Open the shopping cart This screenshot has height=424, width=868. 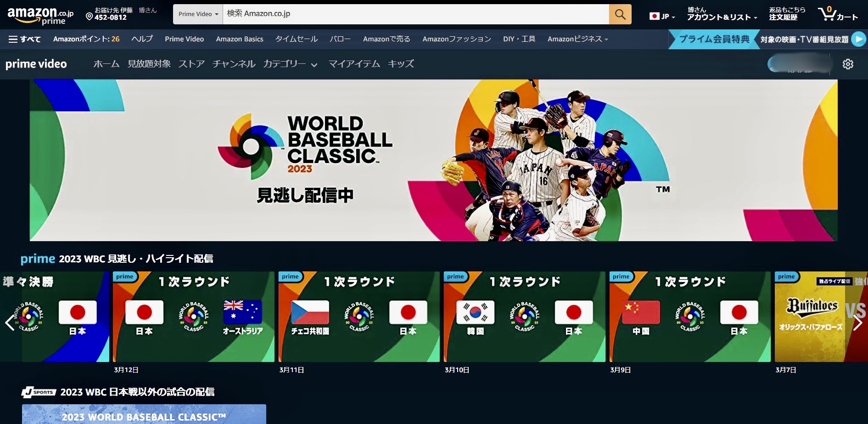tap(837, 14)
